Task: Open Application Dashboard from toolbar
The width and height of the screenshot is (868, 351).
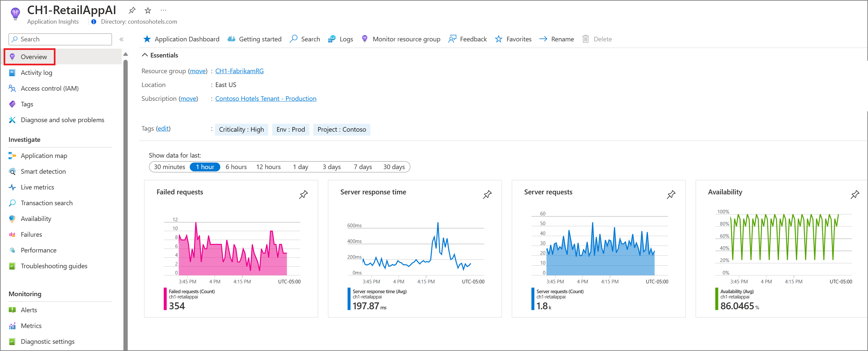Action: tap(181, 39)
